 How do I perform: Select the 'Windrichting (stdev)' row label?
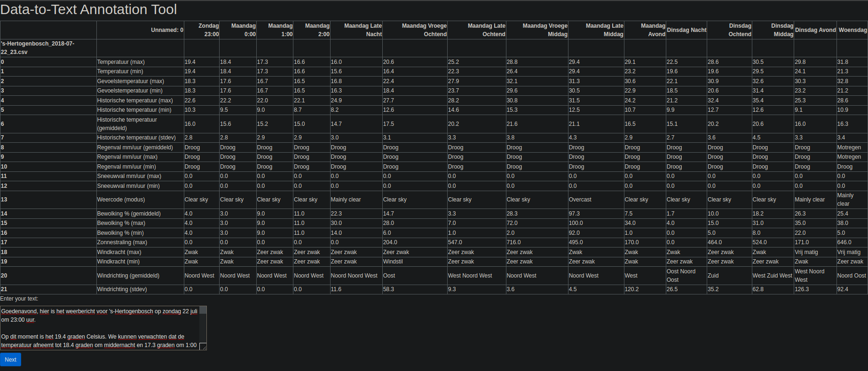point(122,289)
